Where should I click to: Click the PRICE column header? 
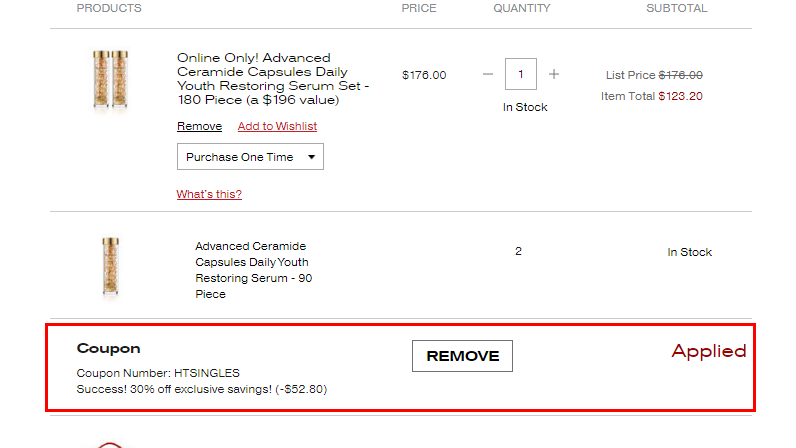[x=419, y=8]
